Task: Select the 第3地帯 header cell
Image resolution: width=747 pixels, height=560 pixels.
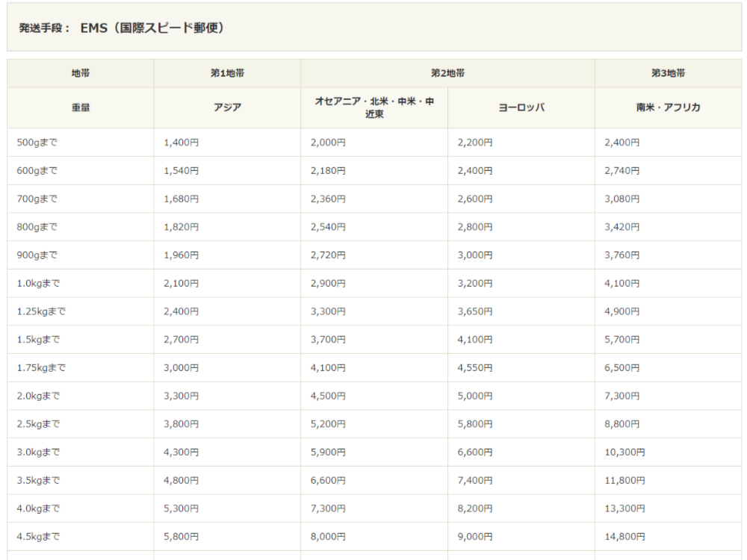Action: click(668, 73)
